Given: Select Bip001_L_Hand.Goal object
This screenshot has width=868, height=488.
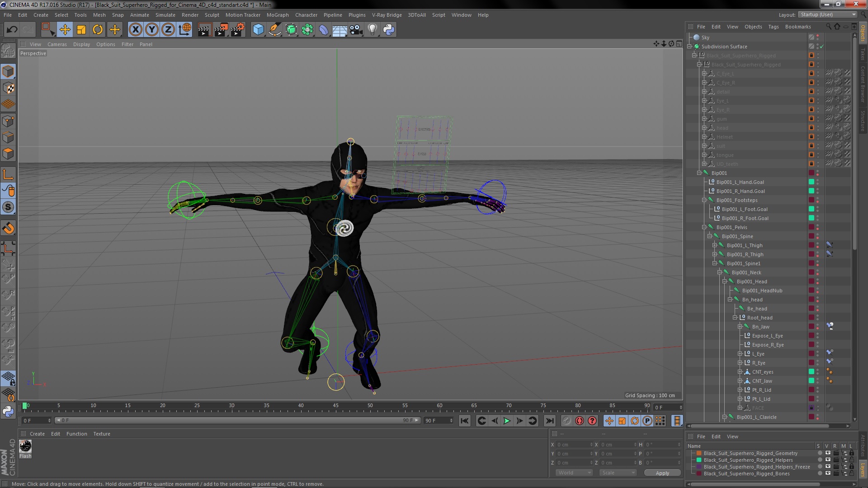Looking at the screenshot, I should [740, 182].
